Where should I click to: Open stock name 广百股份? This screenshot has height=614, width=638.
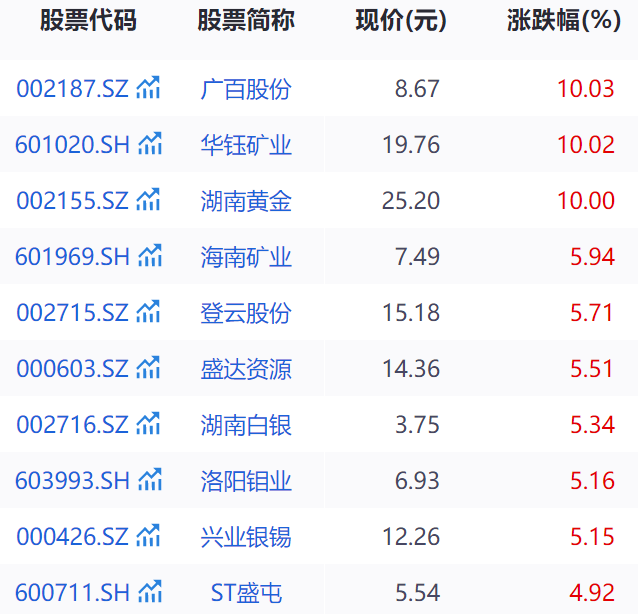[246, 89]
